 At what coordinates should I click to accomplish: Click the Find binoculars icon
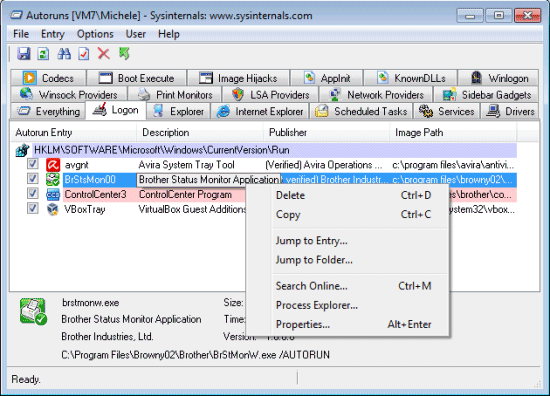pyautogui.click(x=64, y=54)
